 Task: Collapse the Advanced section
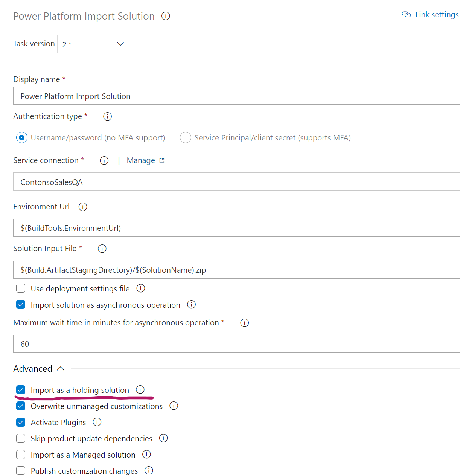(61, 368)
